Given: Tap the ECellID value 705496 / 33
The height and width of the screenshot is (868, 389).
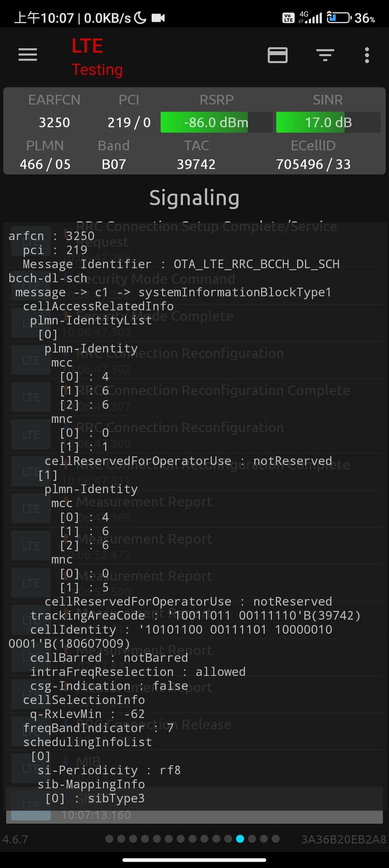Looking at the screenshot, I should 313,164.
